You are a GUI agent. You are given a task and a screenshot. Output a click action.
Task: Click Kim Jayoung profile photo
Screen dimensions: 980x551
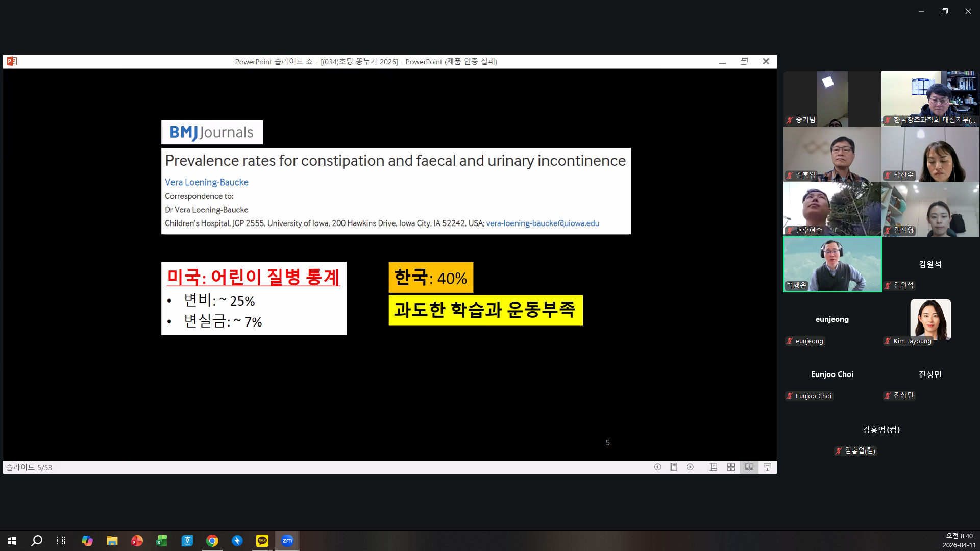930,319
